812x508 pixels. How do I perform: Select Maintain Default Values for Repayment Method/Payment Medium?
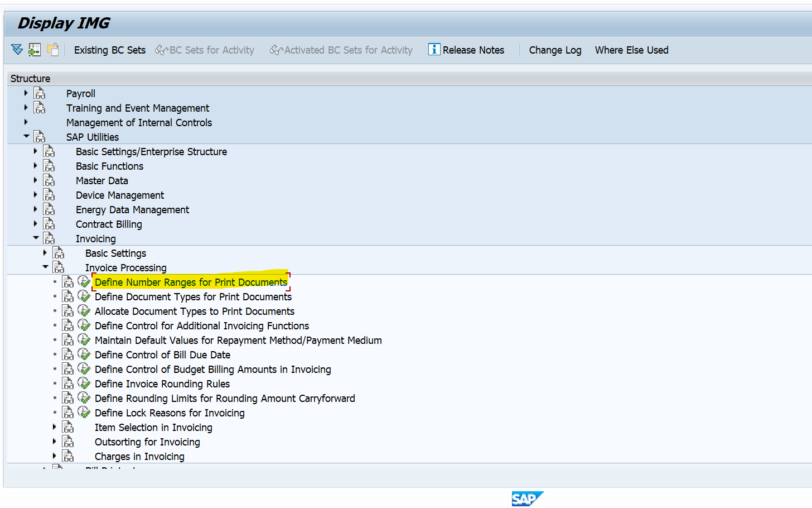[238, 340]
